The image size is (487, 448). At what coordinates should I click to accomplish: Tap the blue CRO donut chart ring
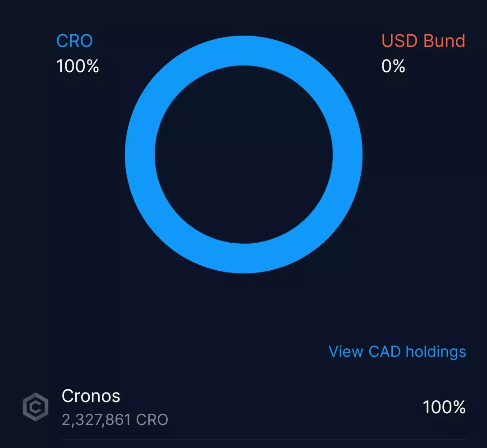click(140, 155)
